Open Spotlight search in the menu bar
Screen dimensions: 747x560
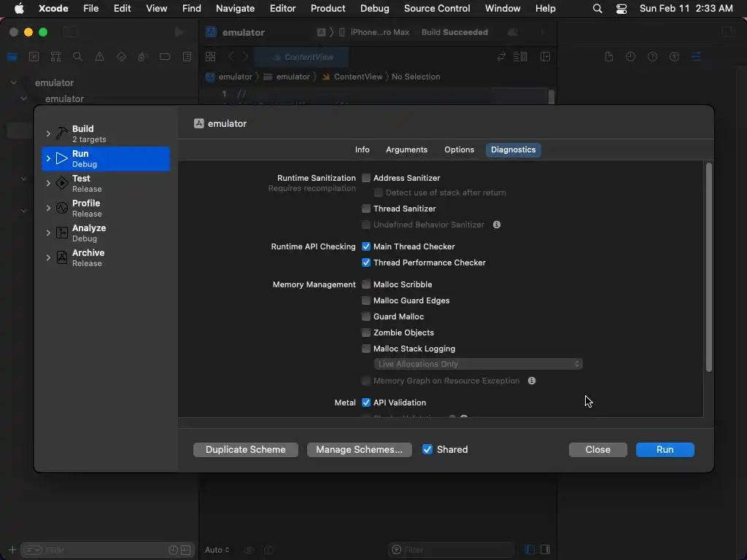click(x=597, y=8)
